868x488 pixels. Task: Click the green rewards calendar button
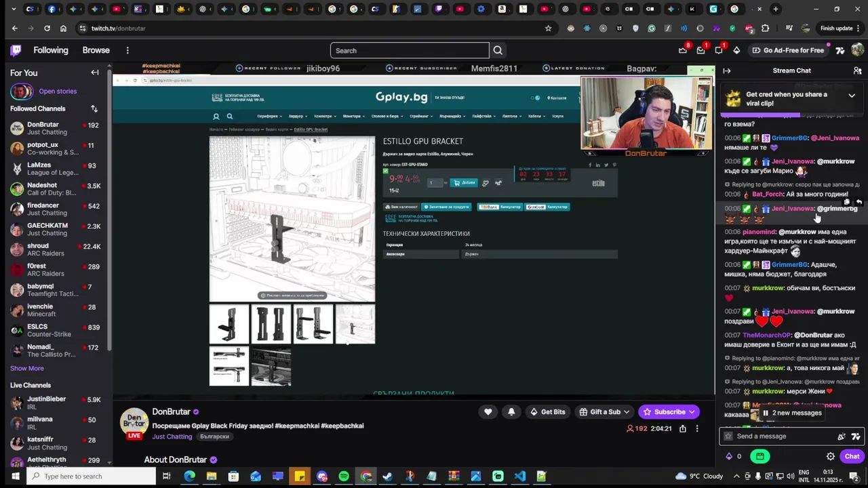(760, 456)
